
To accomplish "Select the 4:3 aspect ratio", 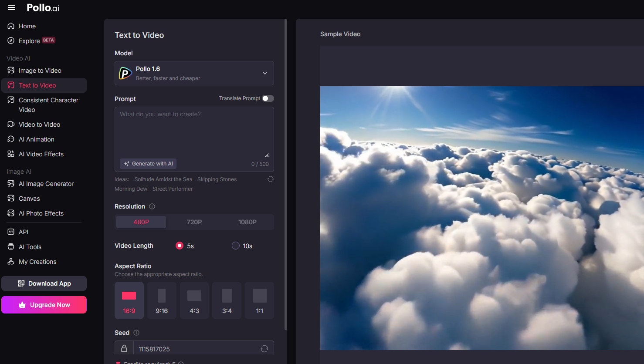I will (194, 300).
